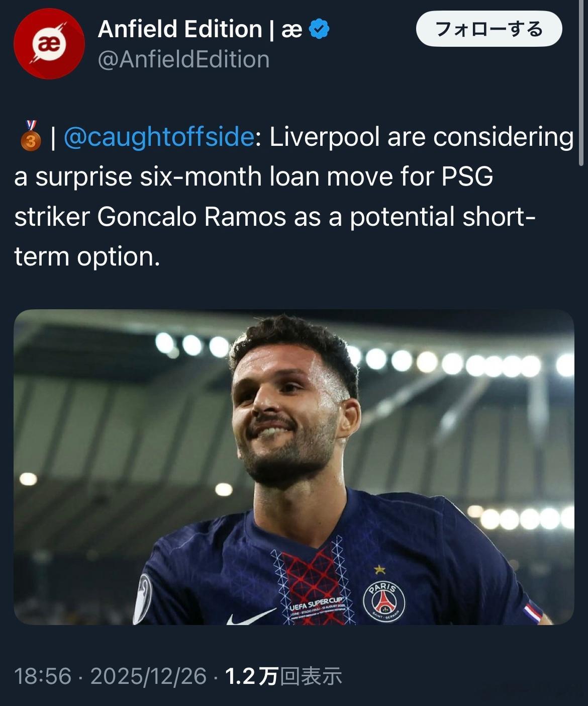Image resolution: width=588 pixels, height=706 pixels.
Task: Click the æ symbol after the name
Action: (291, 30)
